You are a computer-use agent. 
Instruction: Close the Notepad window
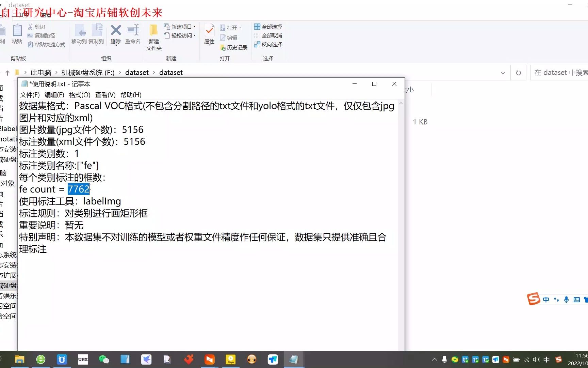[x=394, y=84]
